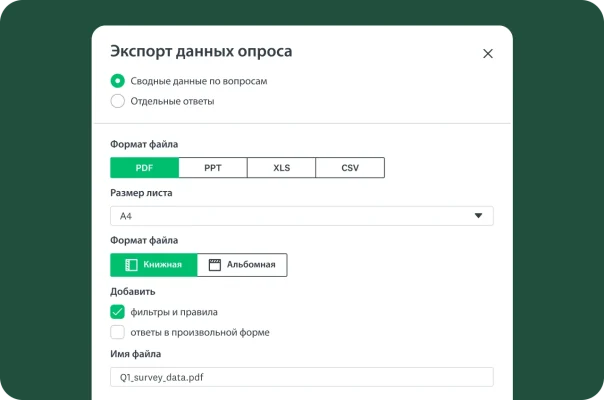Select the Сводные данные по вопросам radio button
The image size is (604, 400).
(x=117, y=81)
